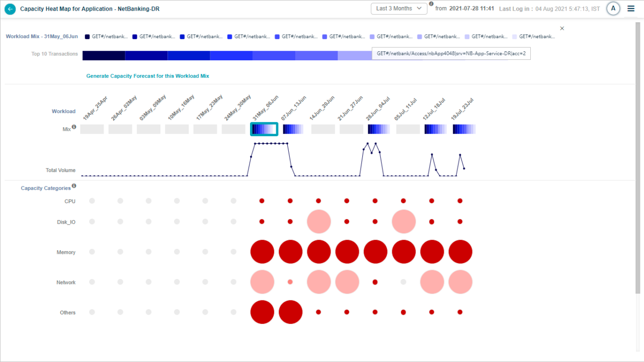Deselect the highlighted 31May_06Jun workload strip
The image size is (644, 362).
[x=264, y=129]
